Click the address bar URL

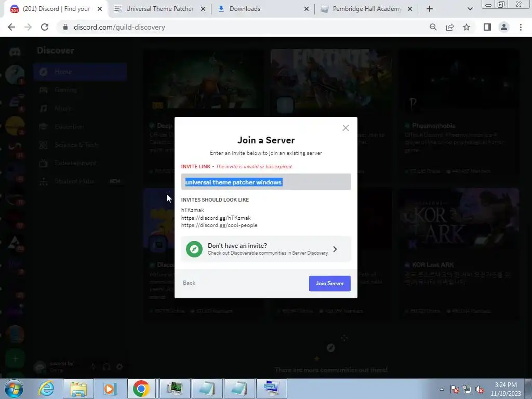(119, 27)
